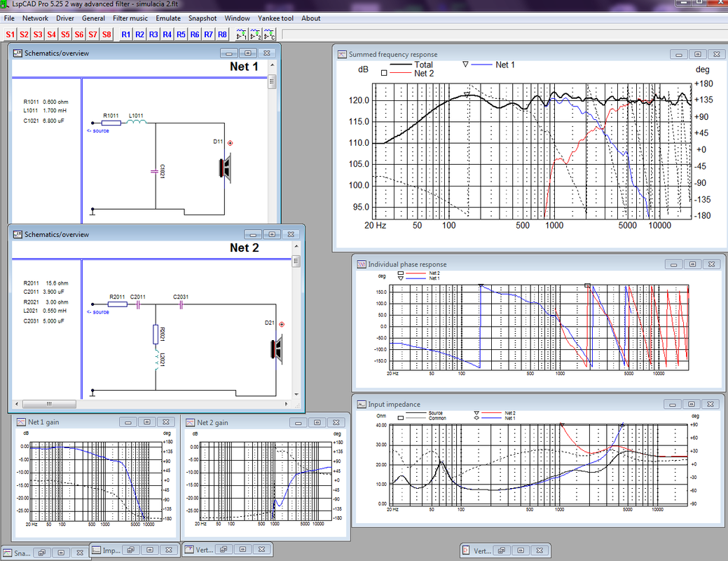Click the blue R1 recall button

(126, 34)
